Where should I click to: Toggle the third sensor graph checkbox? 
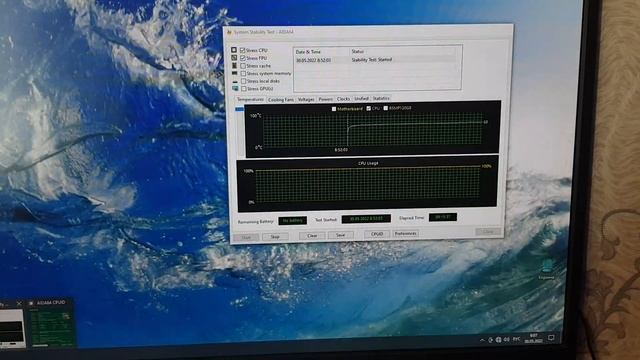tap(386, 108)
